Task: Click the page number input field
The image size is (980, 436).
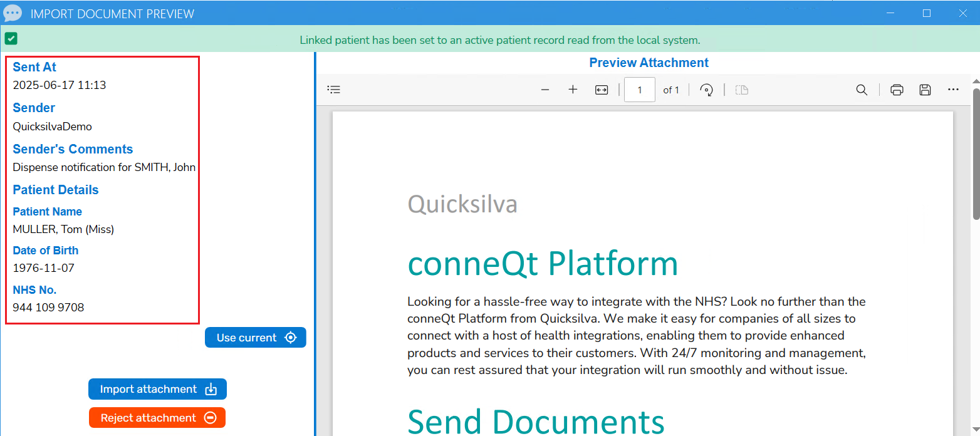Action: point(639,90)
